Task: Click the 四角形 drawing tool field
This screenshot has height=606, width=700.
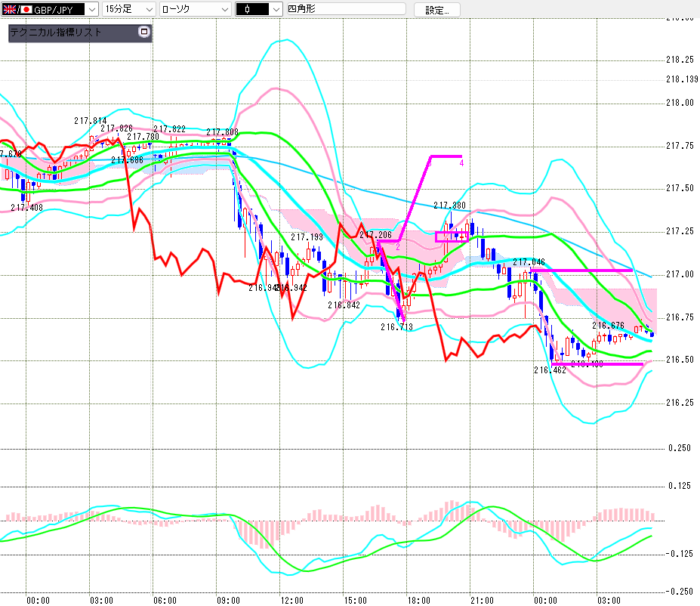Action: [346, 8]
